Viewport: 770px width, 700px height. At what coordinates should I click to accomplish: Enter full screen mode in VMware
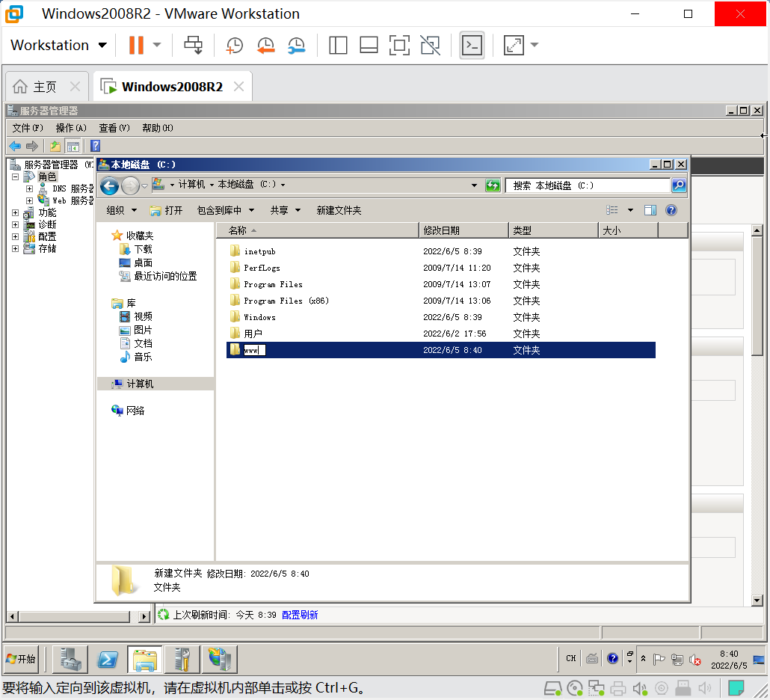399,45
